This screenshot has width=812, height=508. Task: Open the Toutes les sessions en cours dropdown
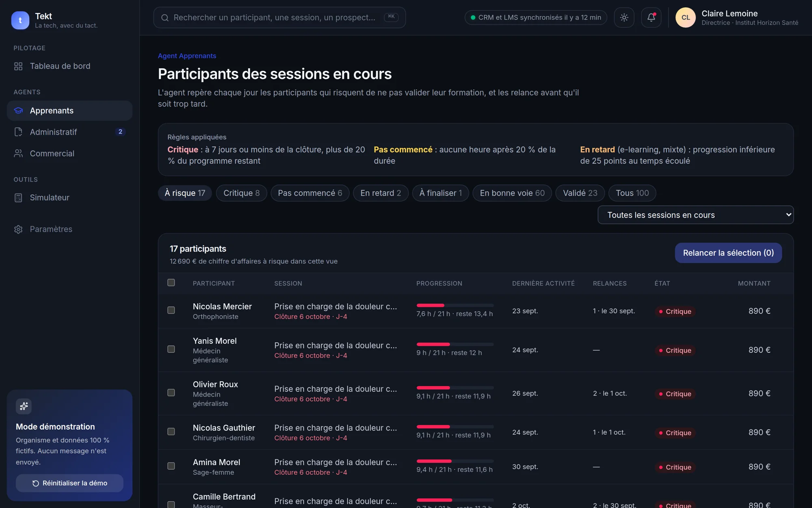pyautogui.click(x=695, y=215)
